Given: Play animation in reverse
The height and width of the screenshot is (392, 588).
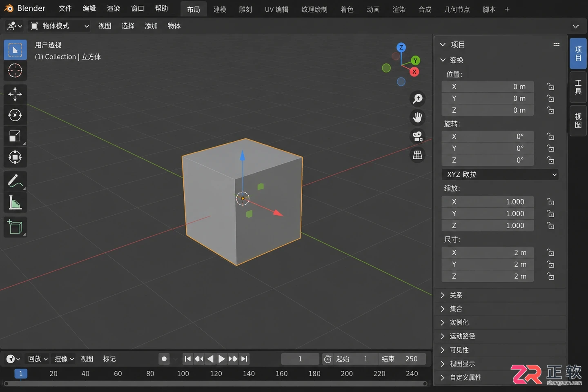Looking at the screenshot, I should [210, 359].
